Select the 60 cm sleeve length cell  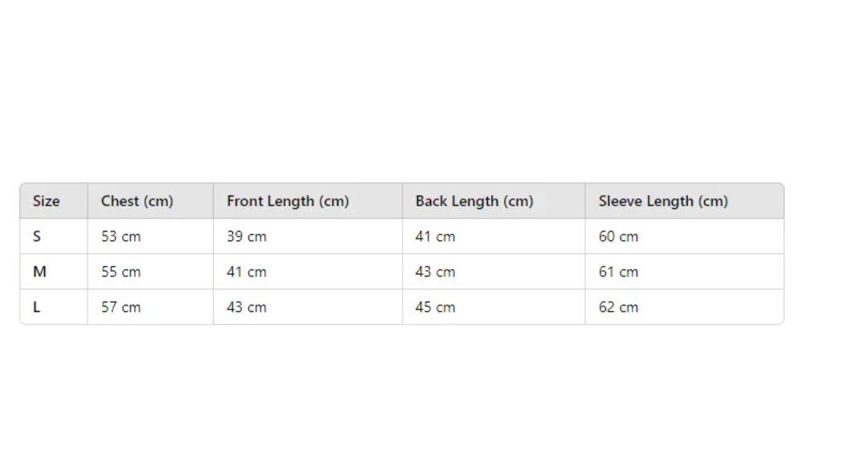685,236
